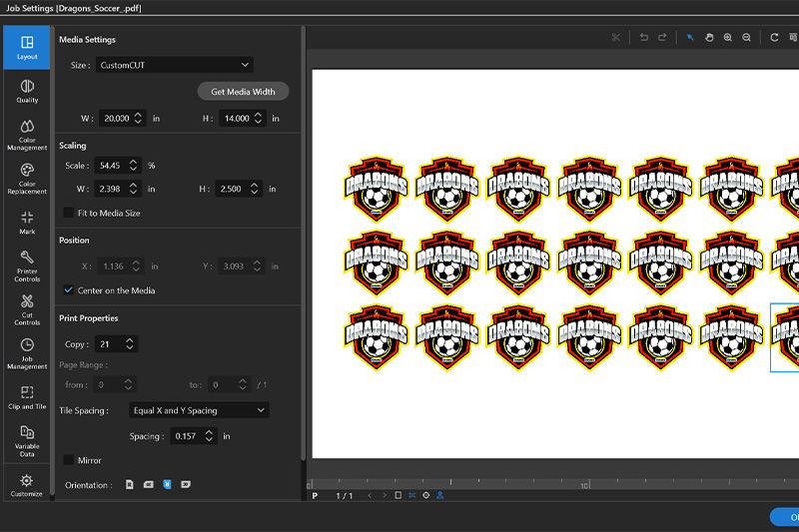Open the Tile Spacing dropdown

tap(199, 410)
